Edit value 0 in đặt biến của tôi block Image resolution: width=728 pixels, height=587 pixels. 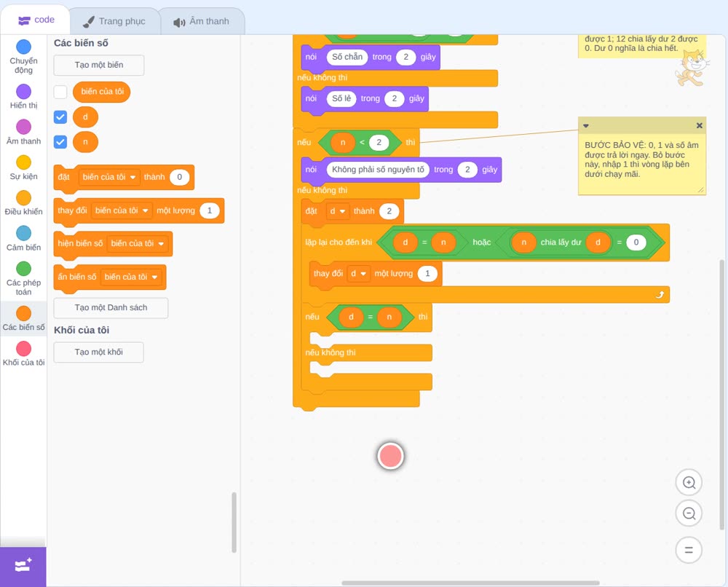tap(179, 177)
